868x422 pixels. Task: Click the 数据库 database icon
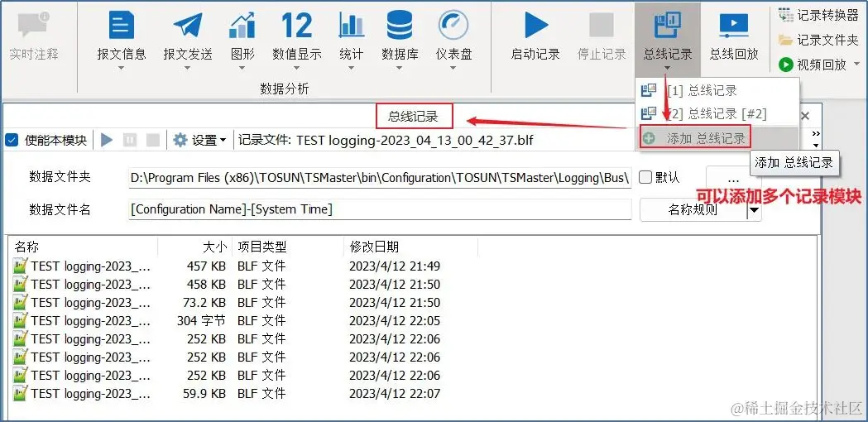click(399, 26)
